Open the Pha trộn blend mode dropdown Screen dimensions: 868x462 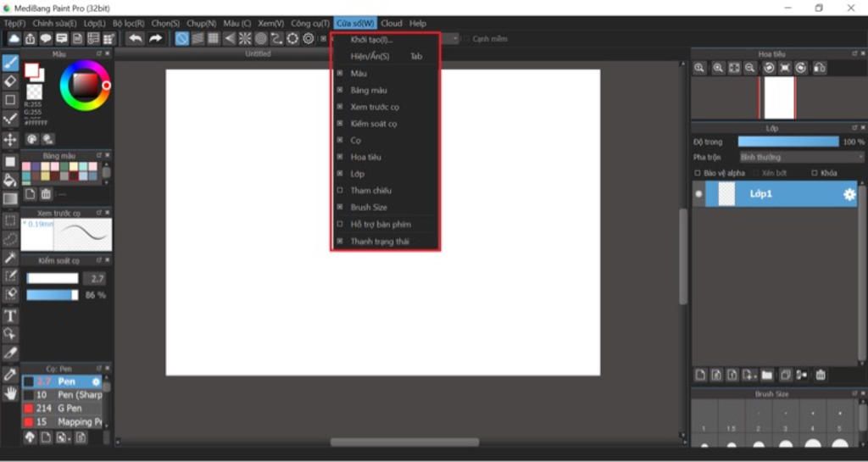click(801, 157)
